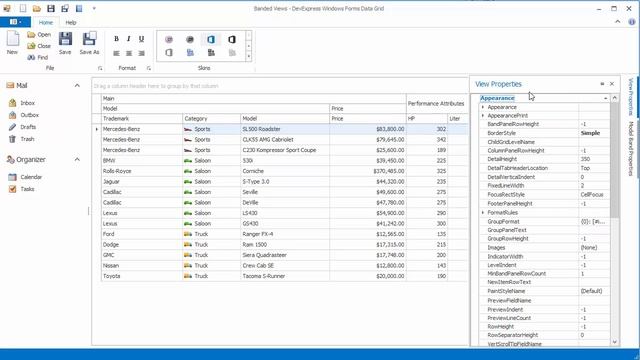The height and width of the screenshot is (360, 640).
Task: Click the Skins gallery scroll-down arrow
Action: [249, 46]
